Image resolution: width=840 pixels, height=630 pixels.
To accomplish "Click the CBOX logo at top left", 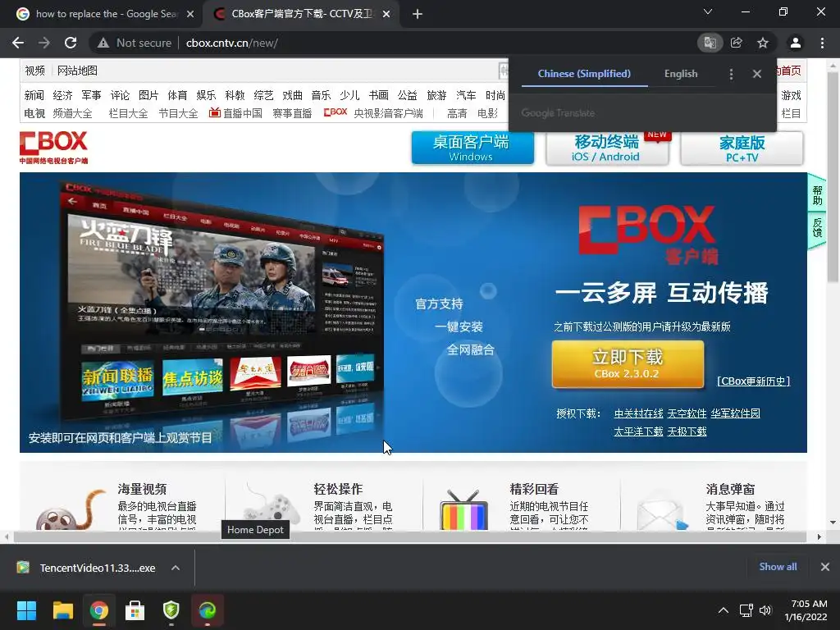I will coord(53,148).
